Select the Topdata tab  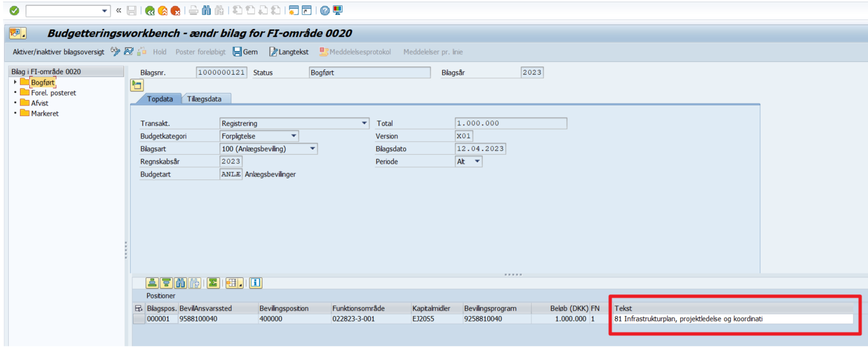tap(160, 99)
